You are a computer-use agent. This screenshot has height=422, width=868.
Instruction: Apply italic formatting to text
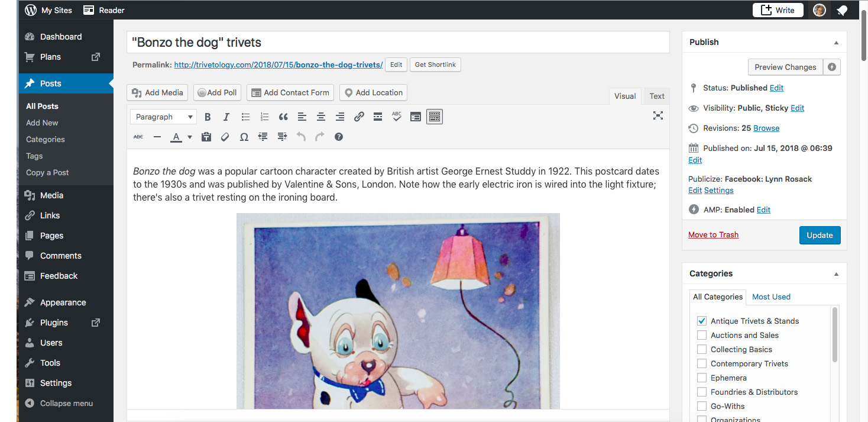pyautogui.click(x=226, y=117)
